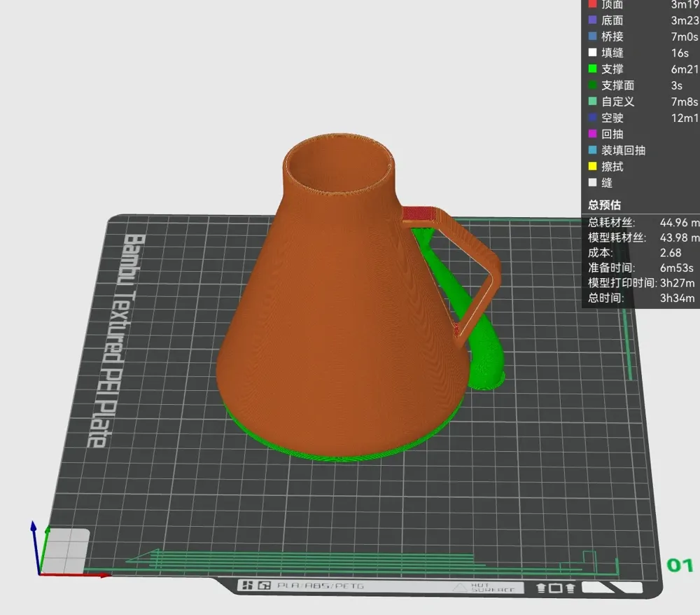This screenshot has width=700, height=615.
Task: Click the 底面 bottom surface swatch
Action: click(592, 20)
